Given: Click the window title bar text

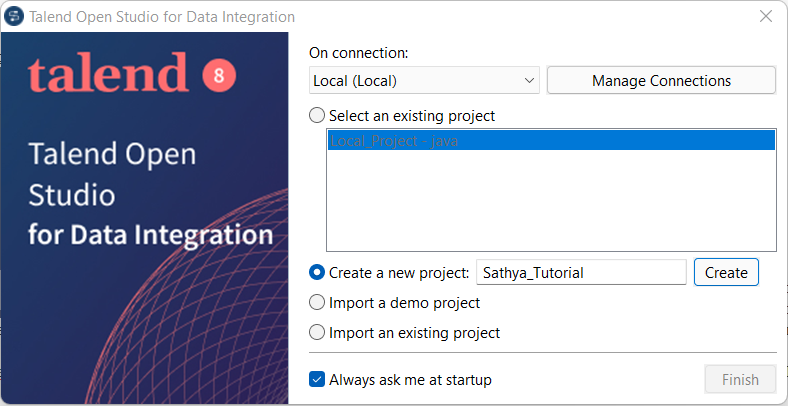Looking at the screenshot, I should tap(162, 17).
